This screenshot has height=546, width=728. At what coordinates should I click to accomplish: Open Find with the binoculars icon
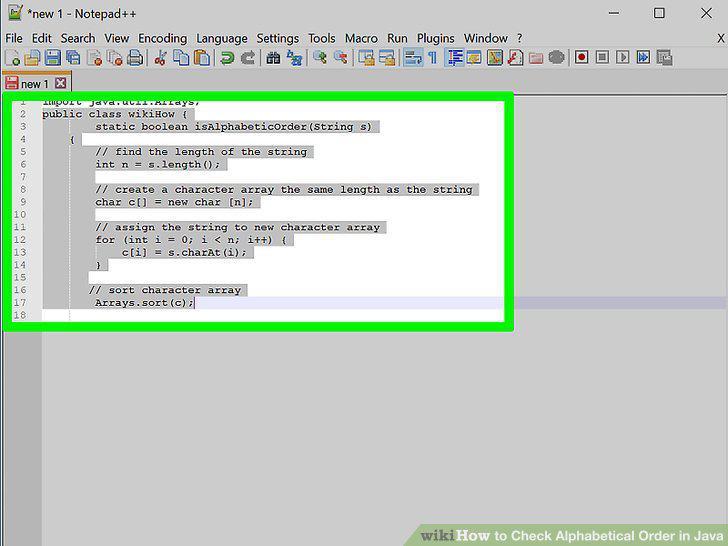(273, 58)
